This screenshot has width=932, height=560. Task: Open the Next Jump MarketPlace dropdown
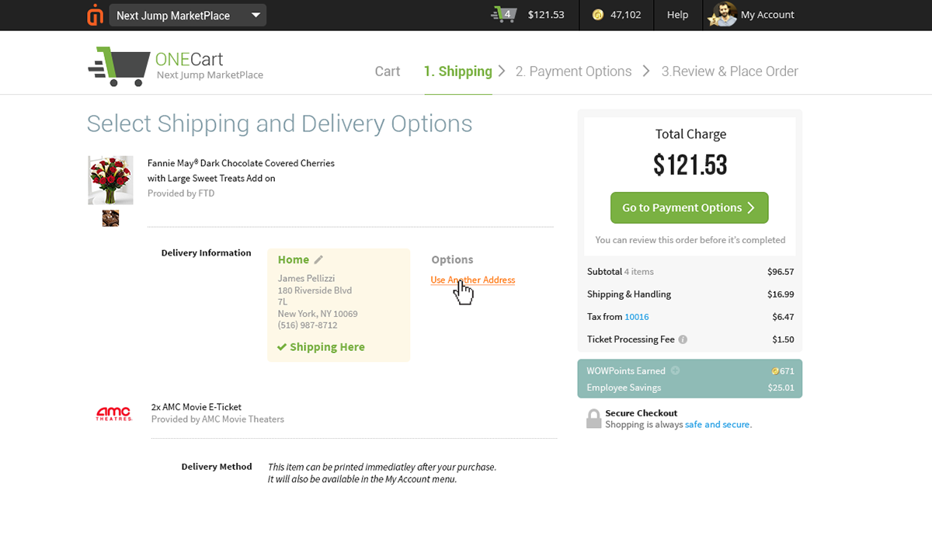[188, 15]
